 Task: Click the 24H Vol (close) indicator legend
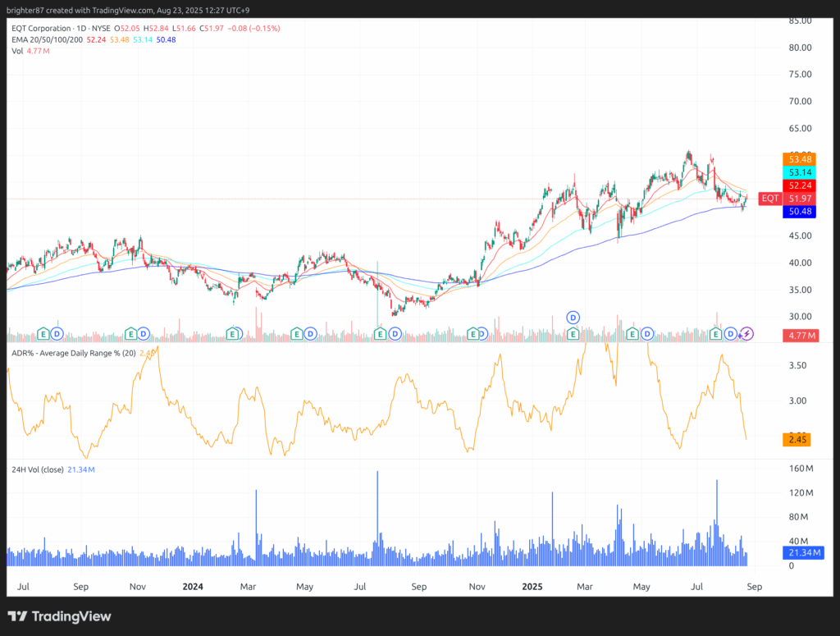(38, 469)
